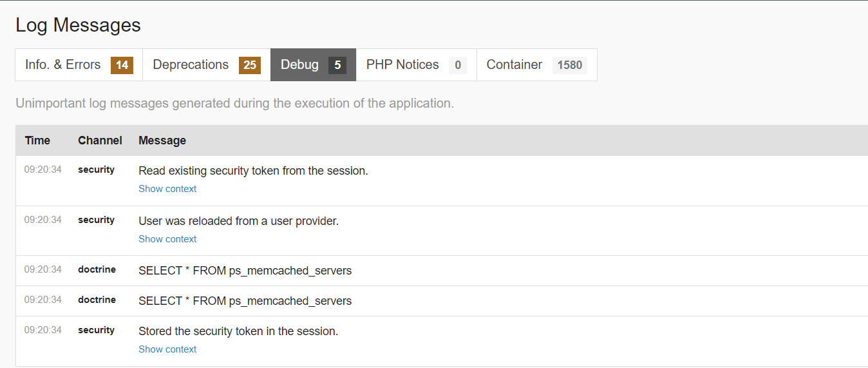
Task: Click the 25 count badge on Deprecations
Action: [x=250, y=65]
